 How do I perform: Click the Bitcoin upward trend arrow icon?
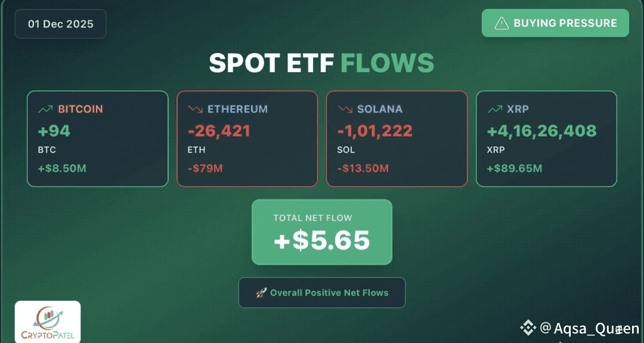coord(45,110)
